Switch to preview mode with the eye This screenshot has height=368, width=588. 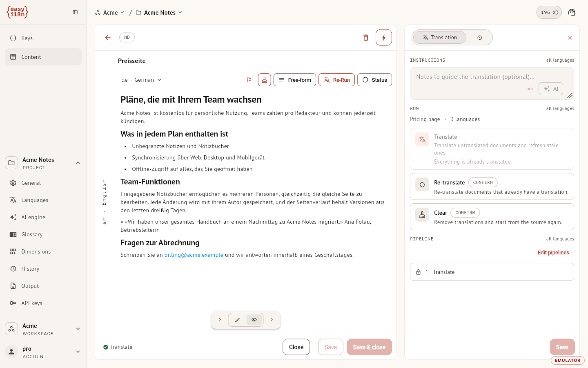coord(254,320)
